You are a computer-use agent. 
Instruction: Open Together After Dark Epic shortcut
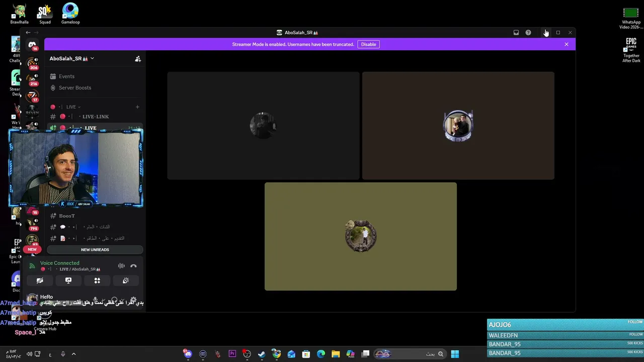(631, 50)
